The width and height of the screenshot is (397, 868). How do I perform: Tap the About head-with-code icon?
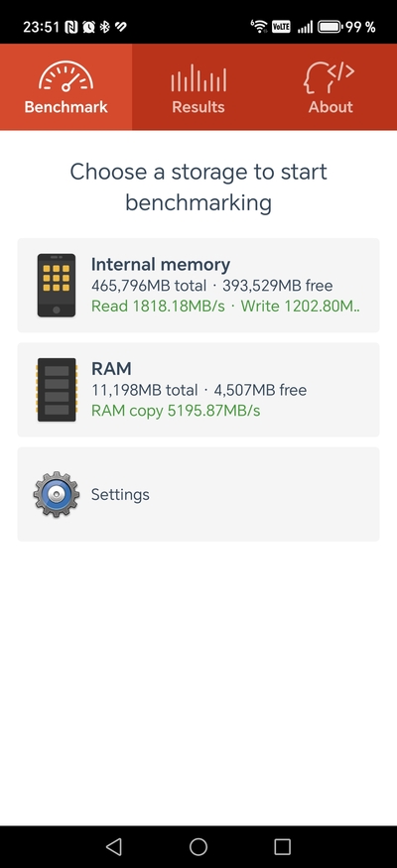coord(330,77)
